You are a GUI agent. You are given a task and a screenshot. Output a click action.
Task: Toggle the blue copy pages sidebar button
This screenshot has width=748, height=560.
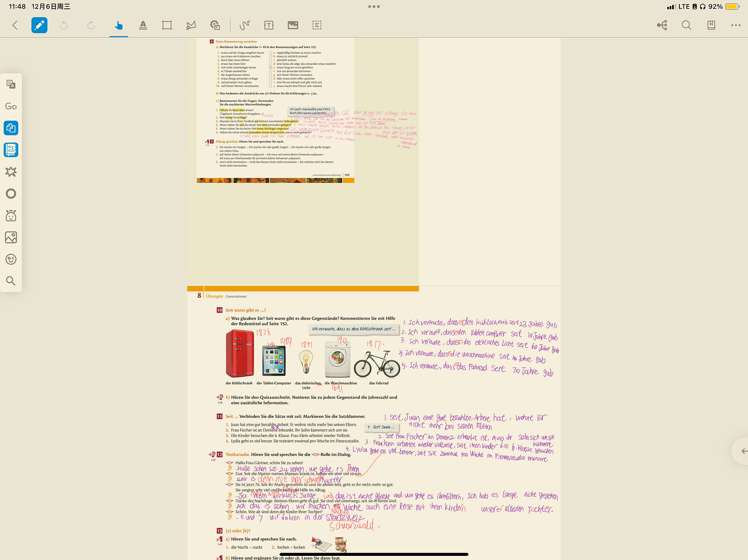pyautogui.click(x=11, y=128)
